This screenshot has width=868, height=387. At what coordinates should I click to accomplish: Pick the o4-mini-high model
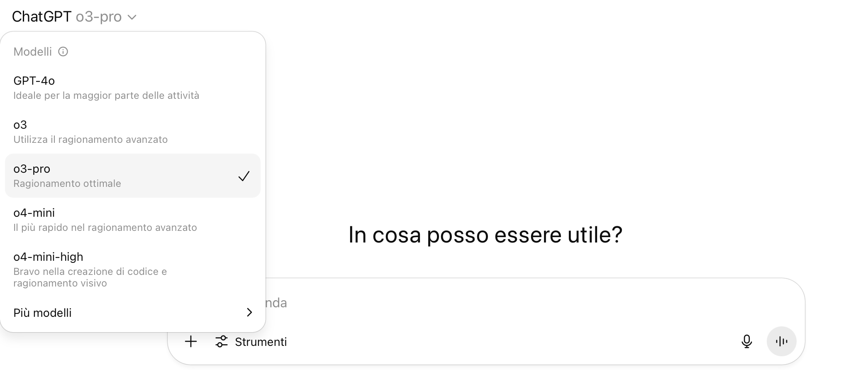(48, 257)
